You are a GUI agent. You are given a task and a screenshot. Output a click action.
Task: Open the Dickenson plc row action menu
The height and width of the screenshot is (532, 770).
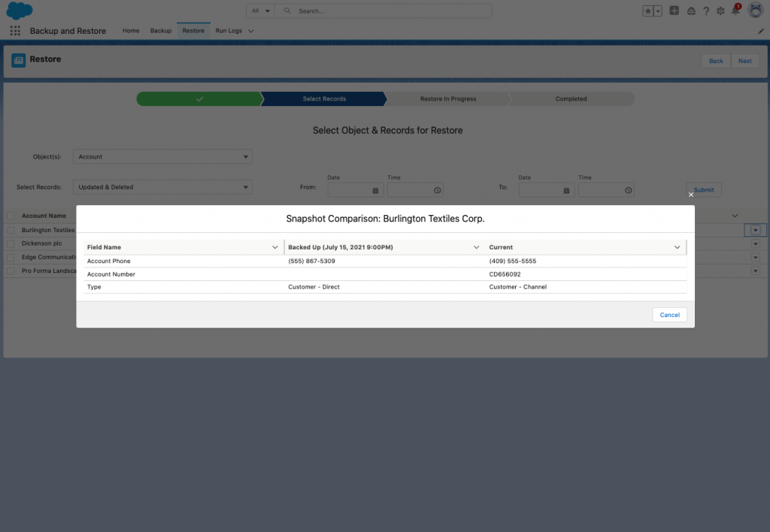click(755, 243)
